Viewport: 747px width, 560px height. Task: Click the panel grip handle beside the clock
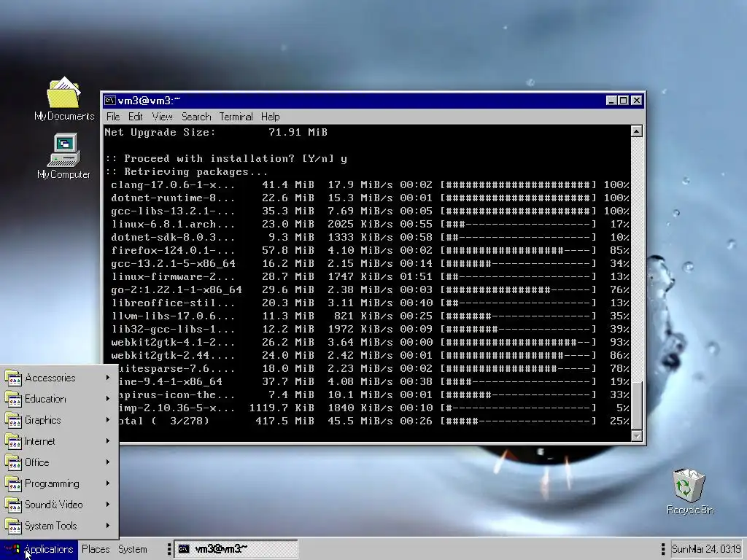pyautogui.click(x=662, y=549)
